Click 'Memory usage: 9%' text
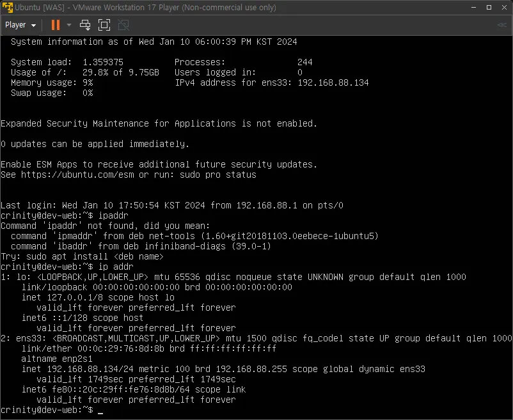 coord(52,82)
